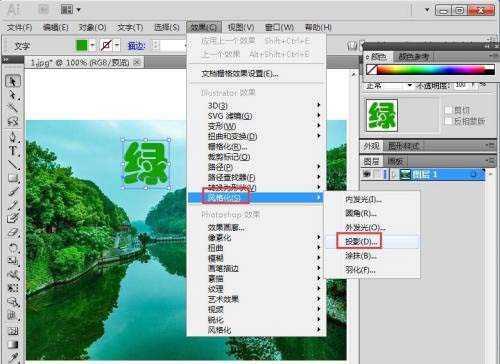Toggle the lock box for 图层 1

pos(377,174)
